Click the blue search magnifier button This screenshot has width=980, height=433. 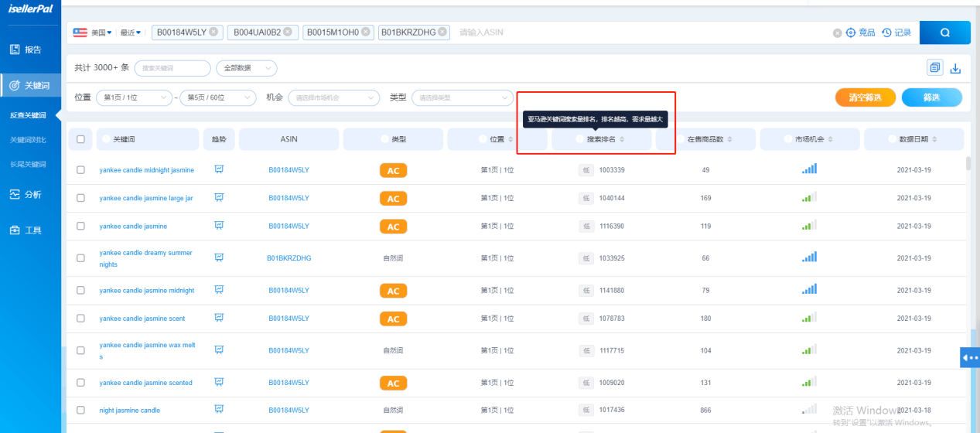(944, 32)
